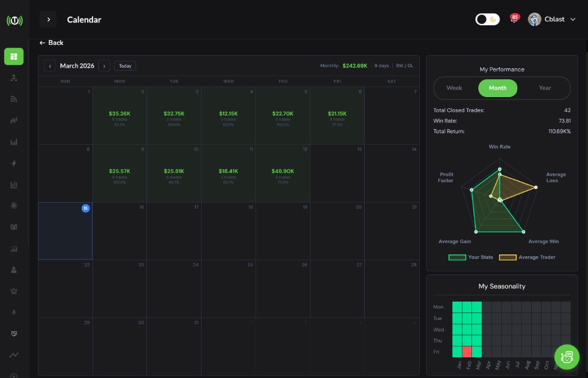Image resolution: width=588 pixels, height=378 pixels.
Task: Open the open-book icon in sidebar
Action: tap(14, 227)
